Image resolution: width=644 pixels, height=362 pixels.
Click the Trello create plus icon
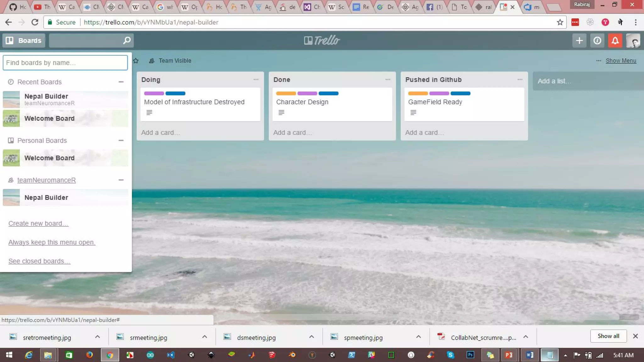coord(579,41)
